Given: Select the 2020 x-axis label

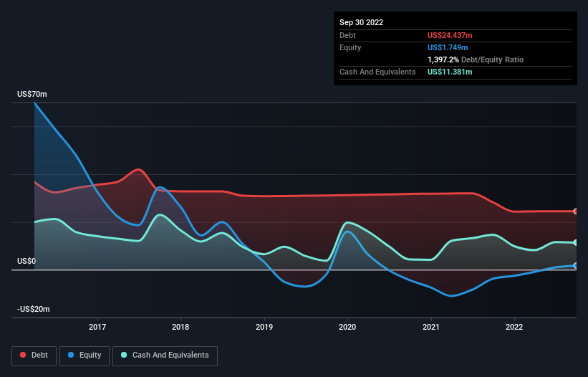Looking at the screenshot, I should [x=347, y=327].
